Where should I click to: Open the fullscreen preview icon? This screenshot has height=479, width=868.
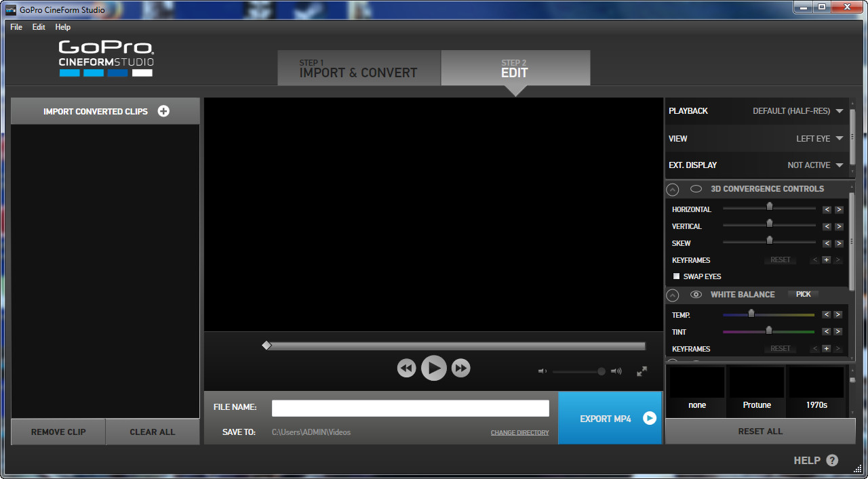click(642, 371)
